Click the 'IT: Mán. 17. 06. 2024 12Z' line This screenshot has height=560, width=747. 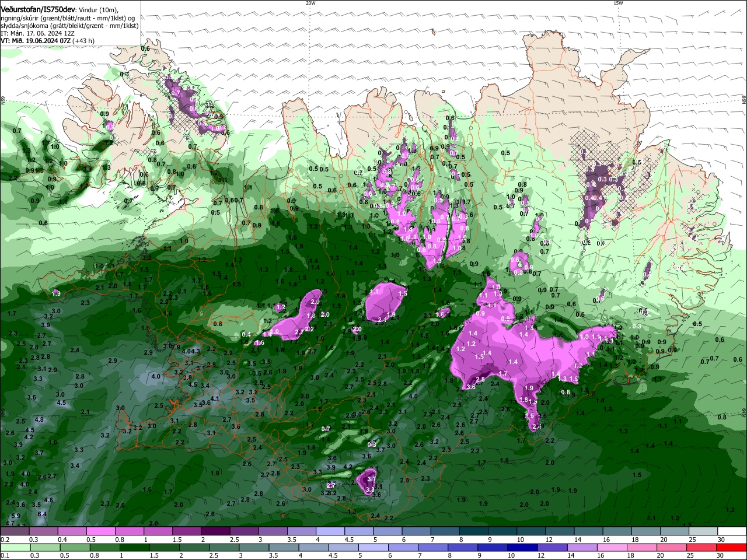point(37,33)
